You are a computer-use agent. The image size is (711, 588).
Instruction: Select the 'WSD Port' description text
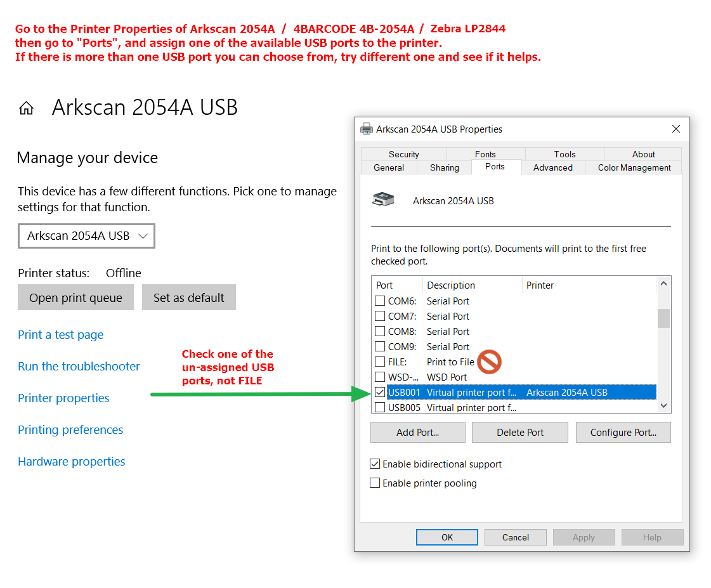point(447,377)
